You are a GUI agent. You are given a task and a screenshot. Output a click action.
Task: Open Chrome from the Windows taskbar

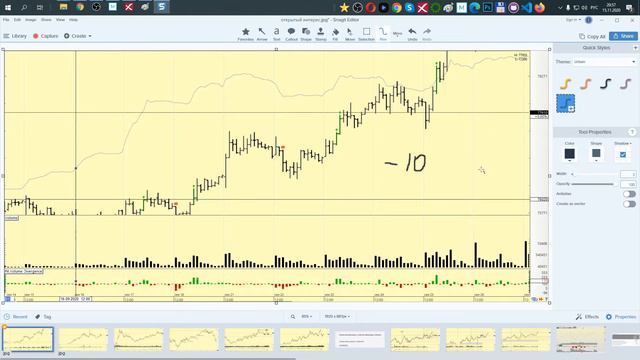80,7
